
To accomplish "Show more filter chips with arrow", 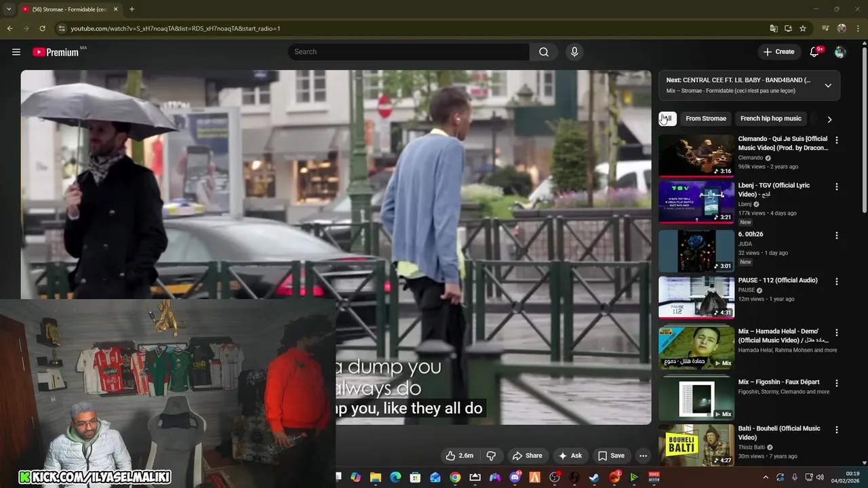I will tap(829, 119).
